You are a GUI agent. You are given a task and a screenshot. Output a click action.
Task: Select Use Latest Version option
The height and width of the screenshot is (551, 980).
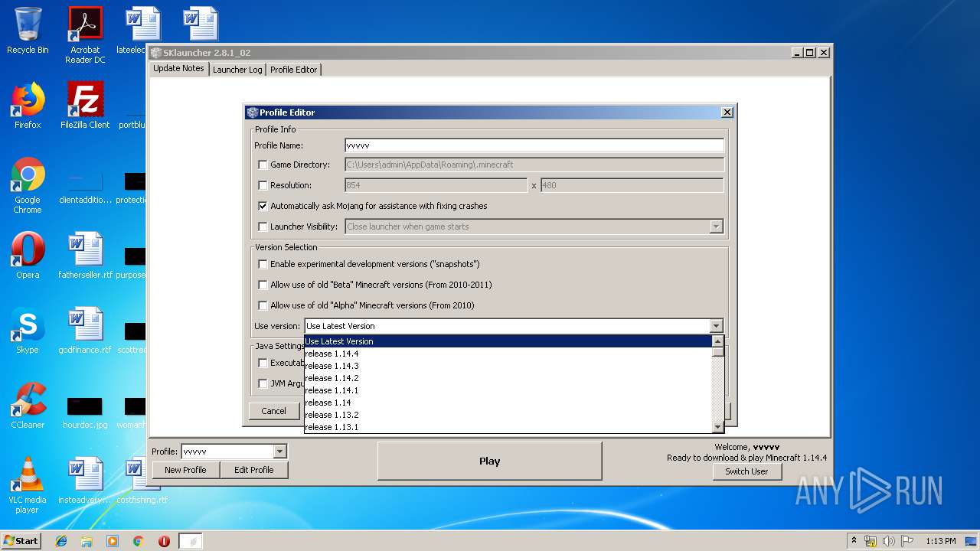point(508,341)
